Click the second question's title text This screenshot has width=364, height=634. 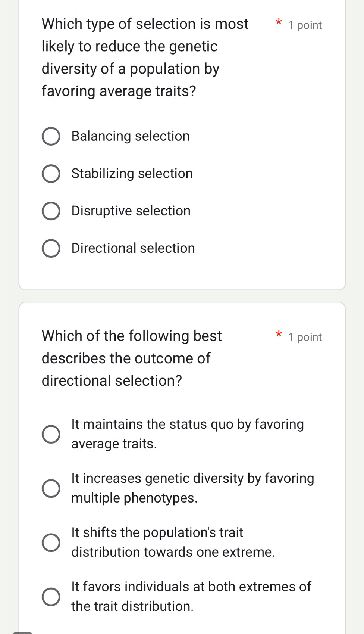pyautogui.click(x=131, y=358)
